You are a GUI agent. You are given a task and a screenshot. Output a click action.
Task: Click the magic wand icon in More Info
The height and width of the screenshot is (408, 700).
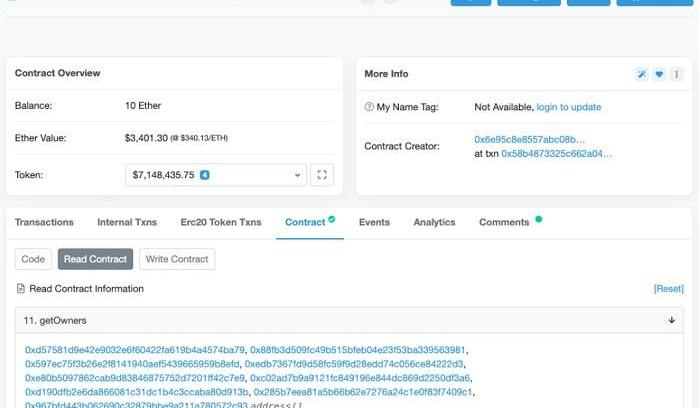(x=642, y=74)
